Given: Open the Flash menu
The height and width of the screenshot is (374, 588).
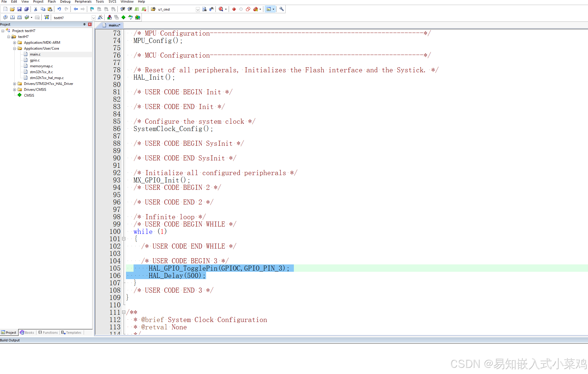Looking at the screenshot, I should pos(52,2).
